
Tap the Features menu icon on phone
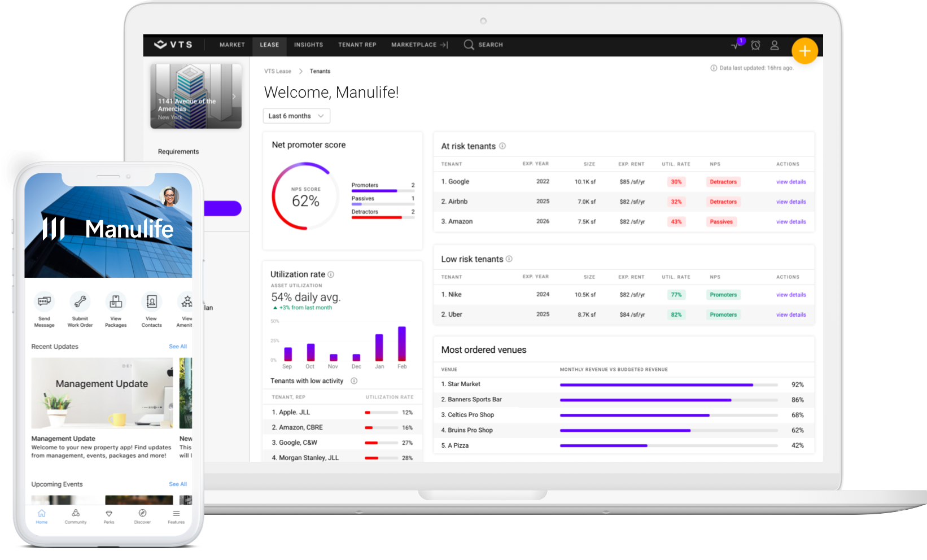[x=176, y=513]
